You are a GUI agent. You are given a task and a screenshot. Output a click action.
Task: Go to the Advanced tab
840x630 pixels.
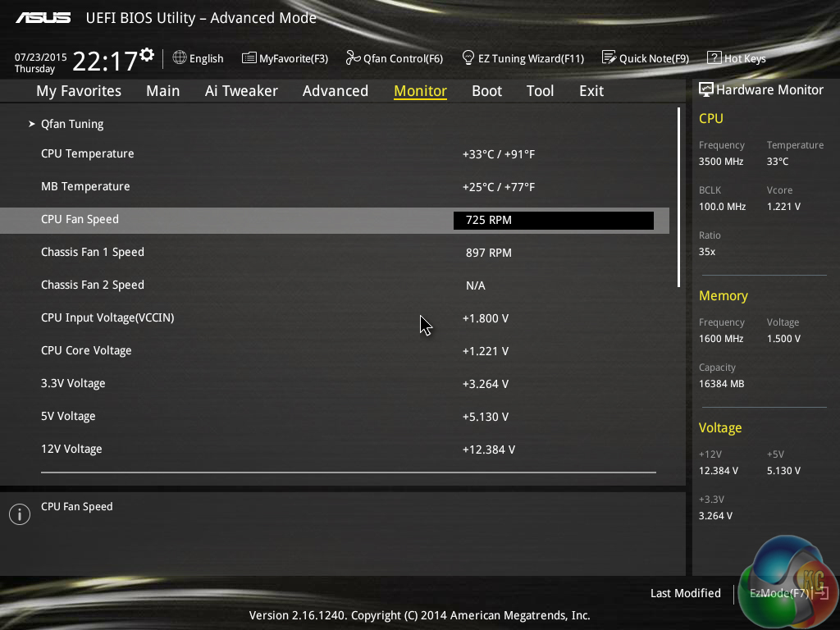336,91
